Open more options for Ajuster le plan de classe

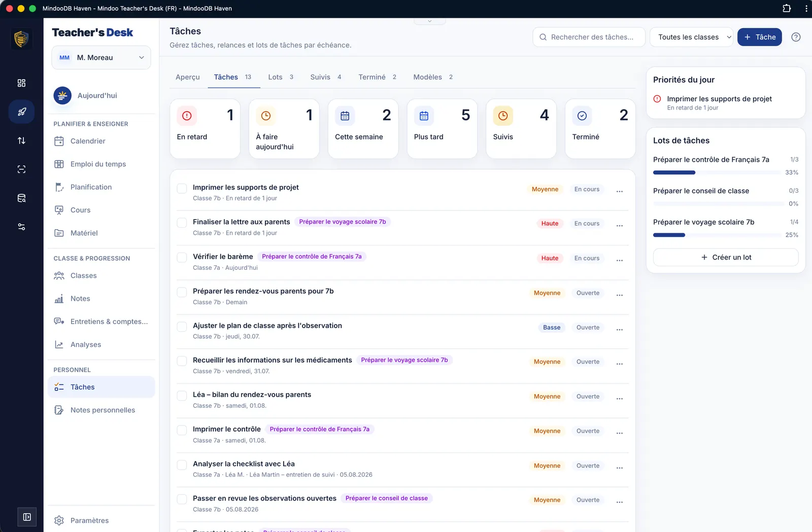(619, 330)
